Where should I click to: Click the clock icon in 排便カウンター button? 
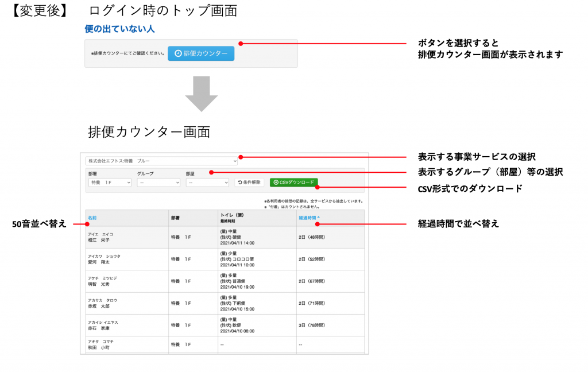pyautogui.click(x=178, y=53)
